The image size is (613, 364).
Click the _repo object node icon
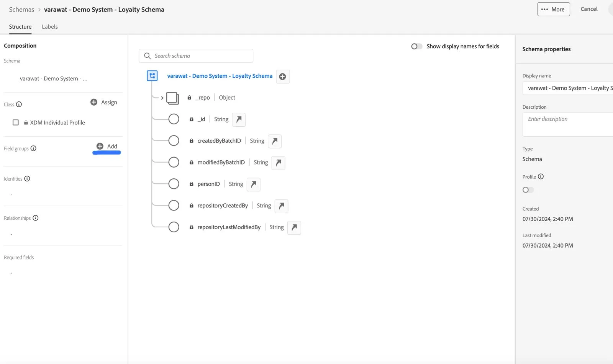pos(172,98)
